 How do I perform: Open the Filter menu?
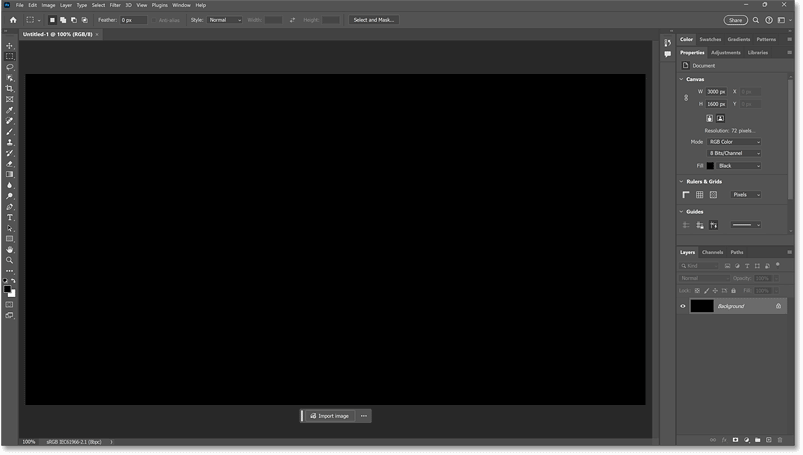click(x=115, y=5)
